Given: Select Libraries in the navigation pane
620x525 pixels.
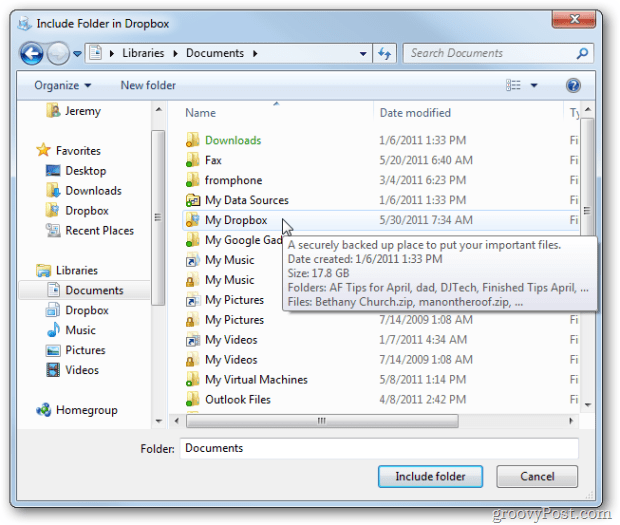Looking at the screenshot, I should coord(66,270).
